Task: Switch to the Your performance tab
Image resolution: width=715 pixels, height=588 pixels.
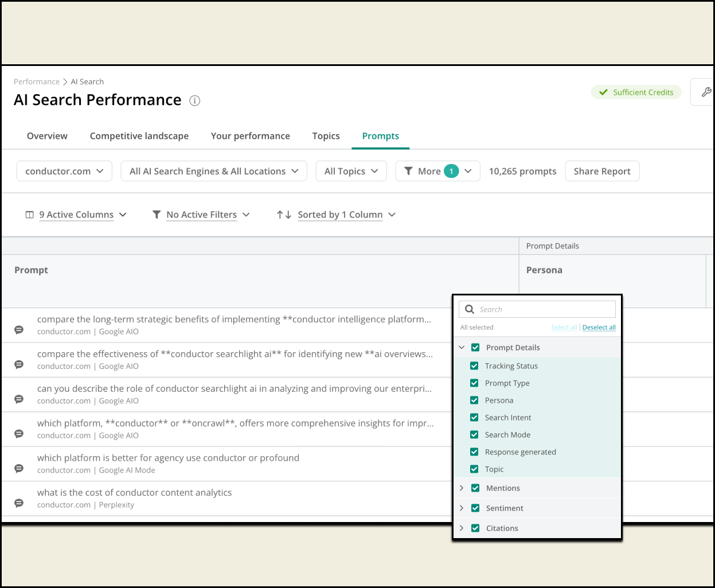Action: click(251, 136)
